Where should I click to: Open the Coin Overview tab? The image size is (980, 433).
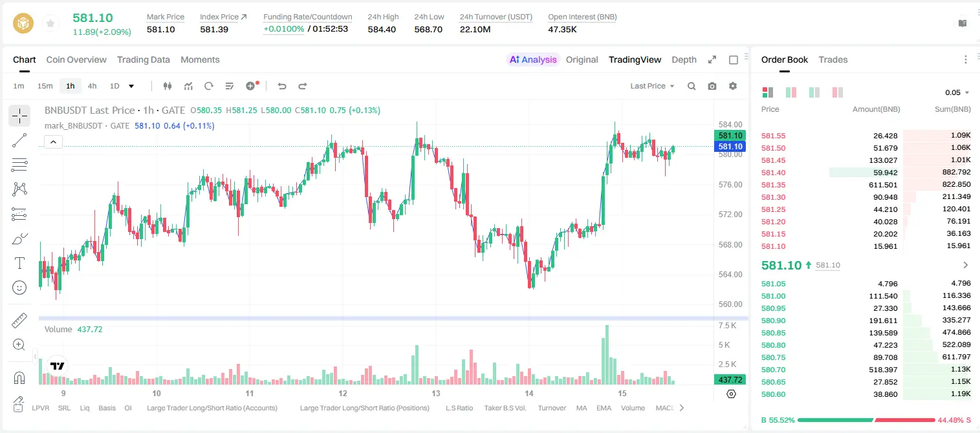(76, 59)
